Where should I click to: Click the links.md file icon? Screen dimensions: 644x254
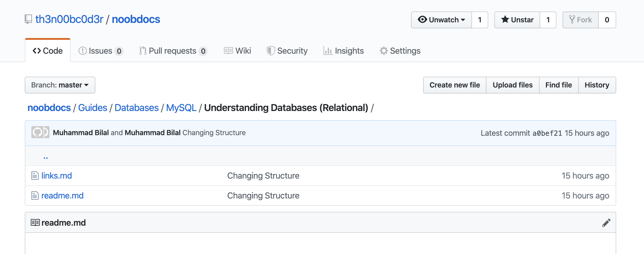pyautogui.click(x=35, y=176)
